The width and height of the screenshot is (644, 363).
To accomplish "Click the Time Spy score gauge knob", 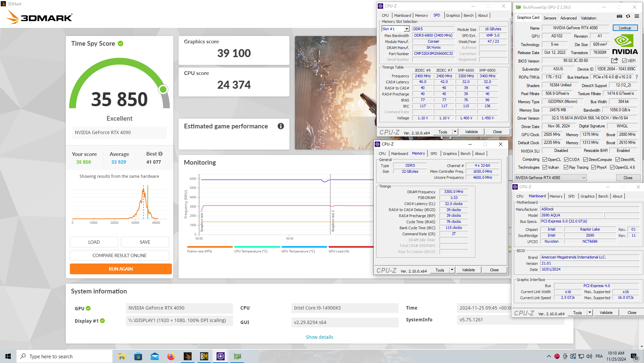I will pyautogui.click(x=163, y=89).
